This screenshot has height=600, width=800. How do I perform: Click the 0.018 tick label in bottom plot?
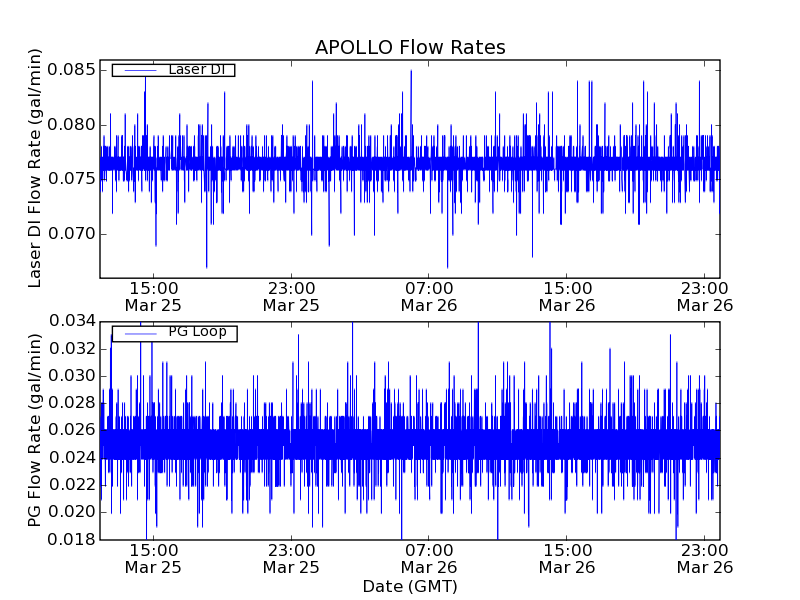coord(72,539)
